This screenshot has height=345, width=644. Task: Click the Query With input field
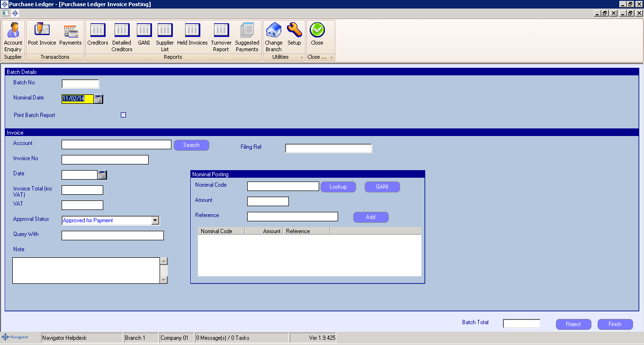pos(113,236)
